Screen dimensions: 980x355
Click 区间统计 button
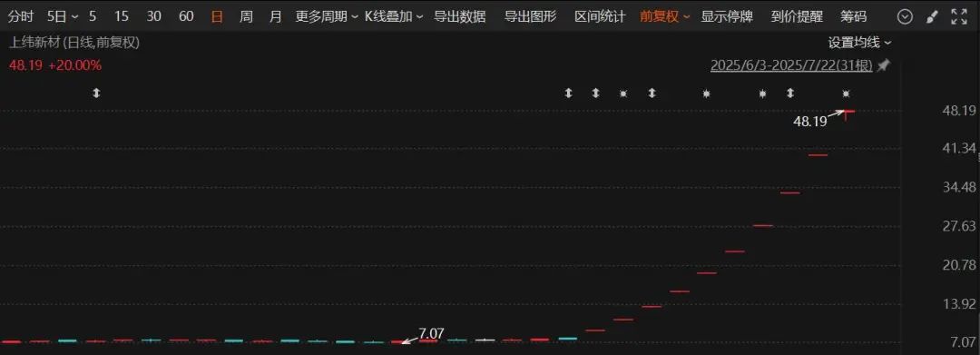click(600, 17)
